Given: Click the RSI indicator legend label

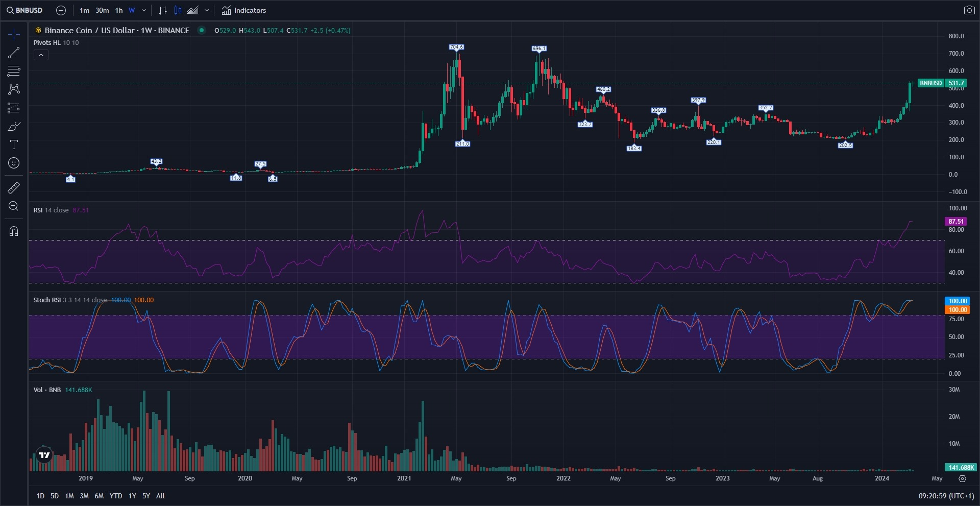Looking at the screenshot, I should tap(38, 210).
